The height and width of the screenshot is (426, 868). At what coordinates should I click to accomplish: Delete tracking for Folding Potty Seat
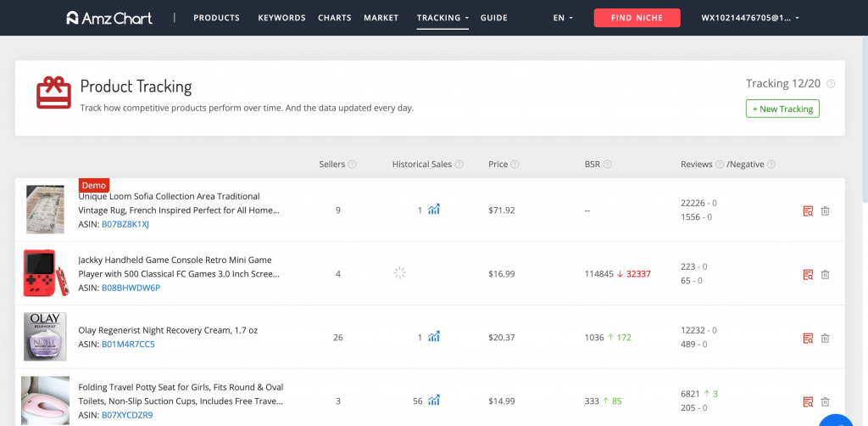coord(825,401)
